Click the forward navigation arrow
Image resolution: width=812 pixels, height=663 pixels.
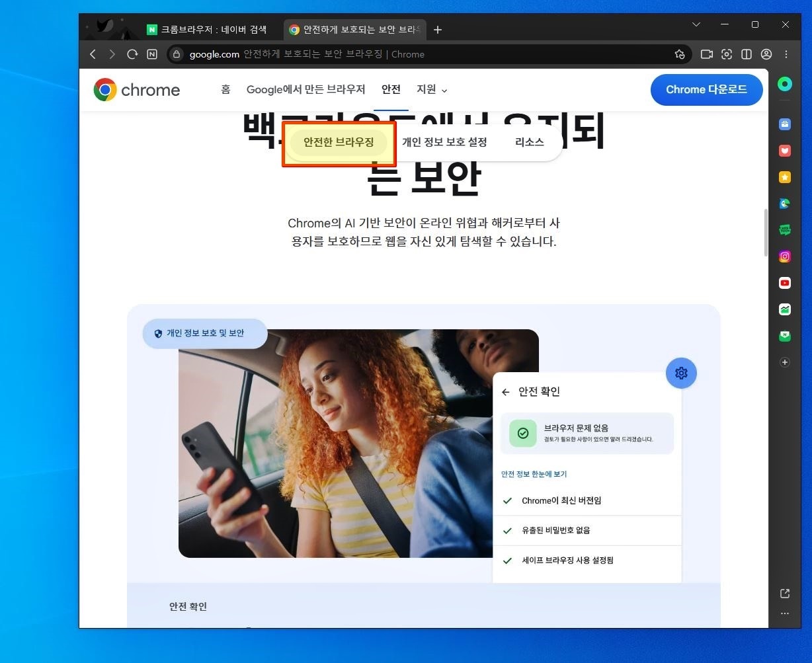[x=112, y=54]
